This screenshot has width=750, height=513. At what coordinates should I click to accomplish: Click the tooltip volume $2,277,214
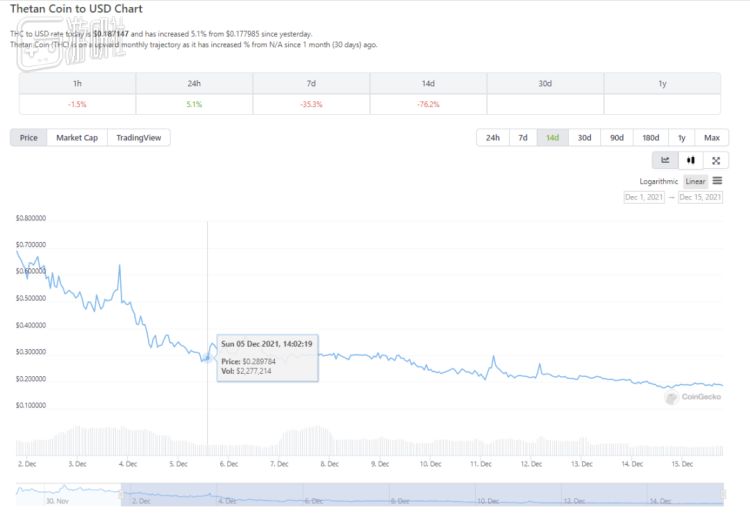pos(254,371)
